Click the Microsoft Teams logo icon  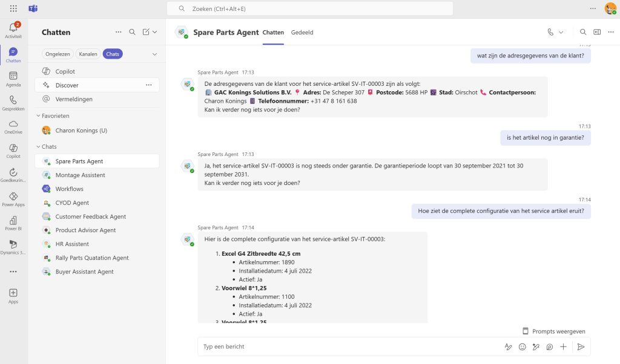coord(33,8)
